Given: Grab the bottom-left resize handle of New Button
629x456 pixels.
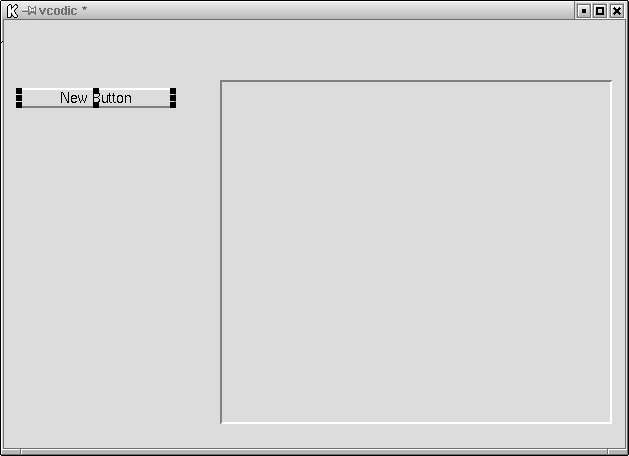Looking at the screenshot, I should coord(19,105).
